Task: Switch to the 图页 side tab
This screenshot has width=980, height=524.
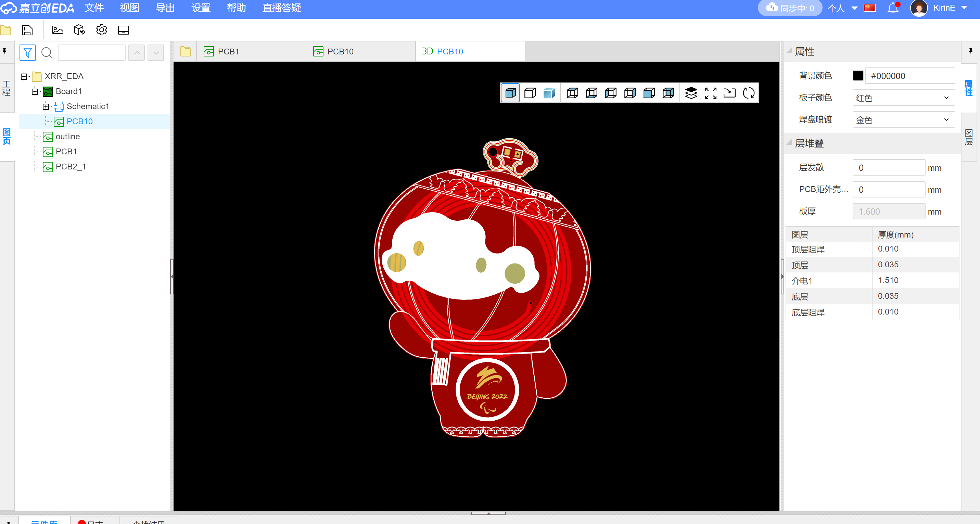Action: (x=7, y=137)
